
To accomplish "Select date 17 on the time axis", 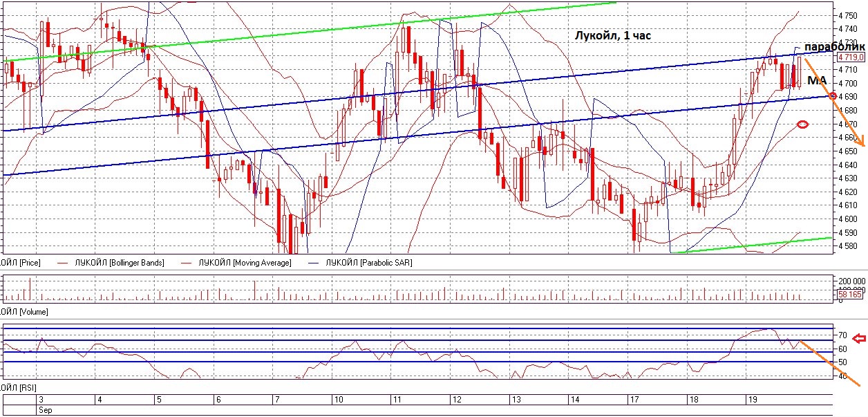I will (x=634, y=400).
